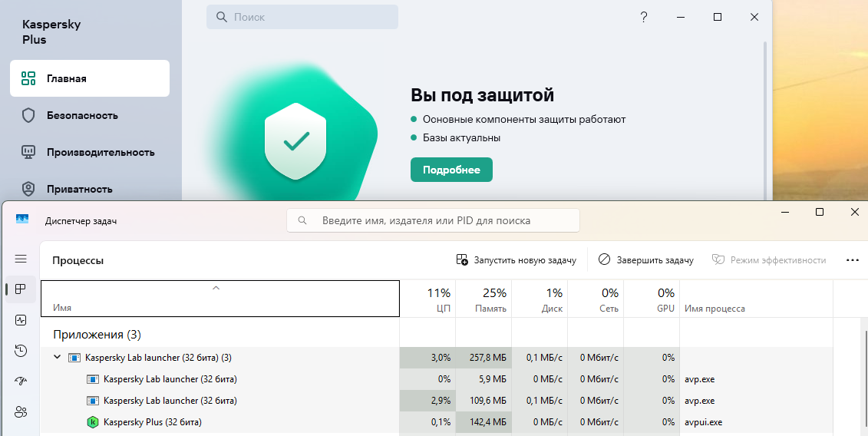The width and height of the screenshot is (868, 436).
Task: Click the Главная grid icon in Kaspersky
Action: point(28,78)
